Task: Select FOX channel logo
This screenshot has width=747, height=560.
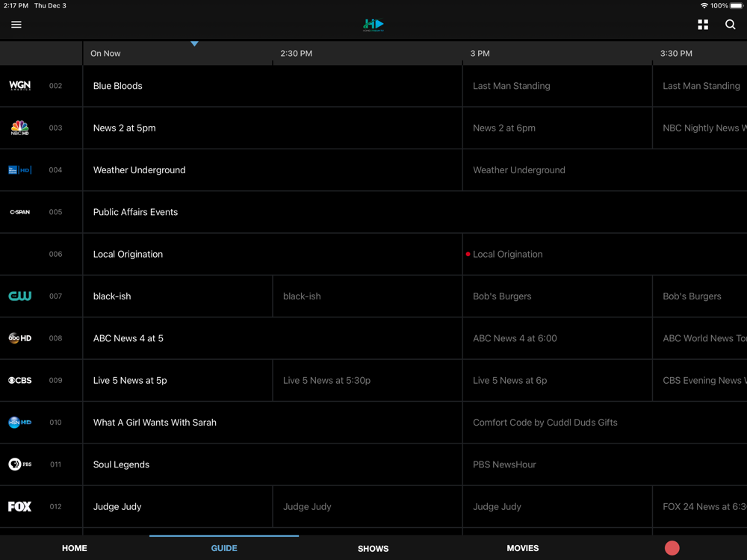Action: tap(20, 506)
